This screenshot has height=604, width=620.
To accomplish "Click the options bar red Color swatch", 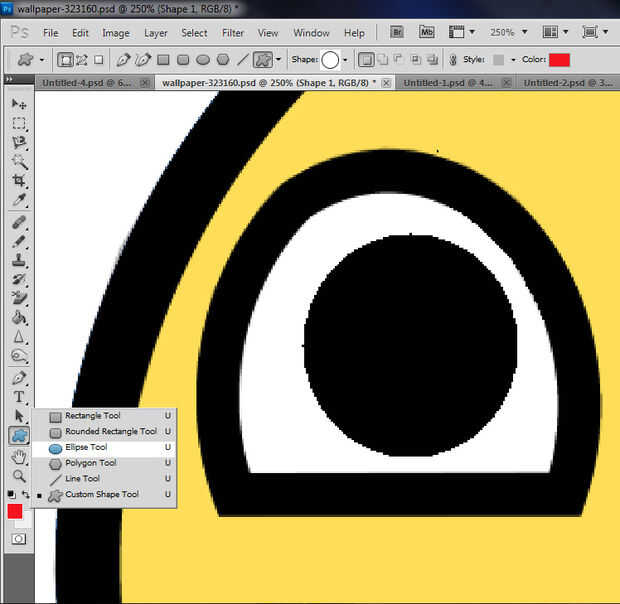I will [x=559, y=60].
